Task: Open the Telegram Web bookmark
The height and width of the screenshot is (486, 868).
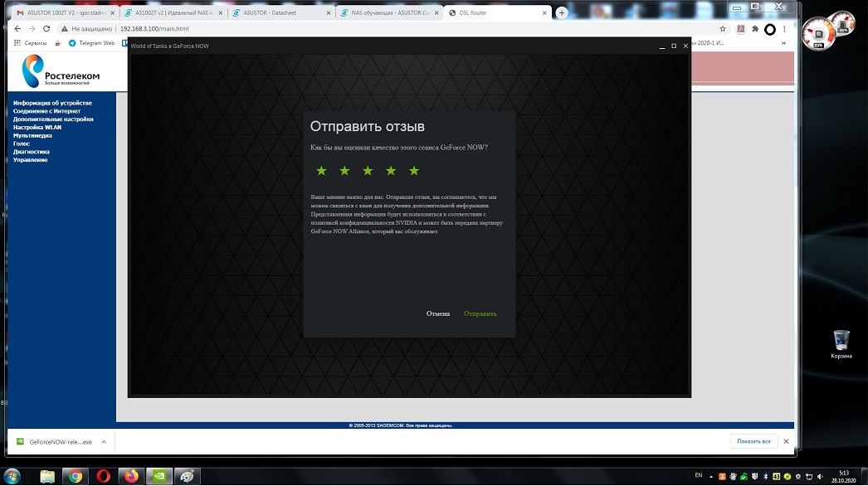Action: tap(91, 43)
